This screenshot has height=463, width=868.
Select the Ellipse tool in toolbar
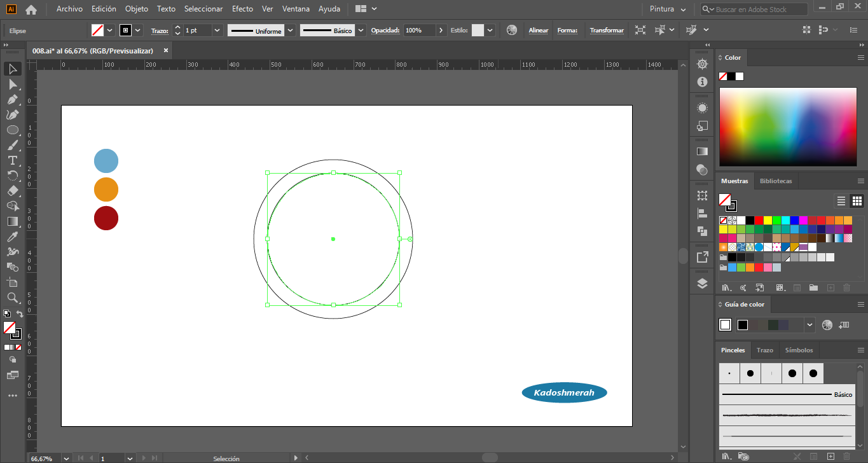pos(13,130)
